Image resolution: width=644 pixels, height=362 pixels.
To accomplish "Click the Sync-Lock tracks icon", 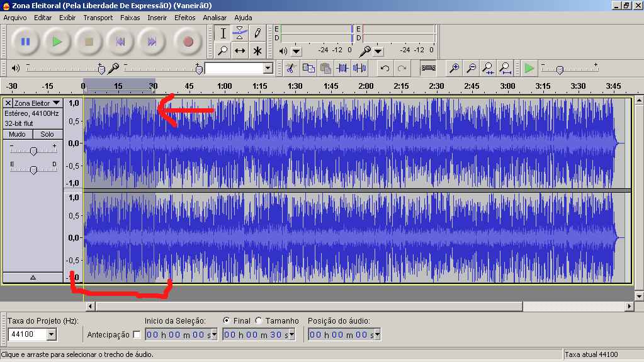I will click(428, 68).
